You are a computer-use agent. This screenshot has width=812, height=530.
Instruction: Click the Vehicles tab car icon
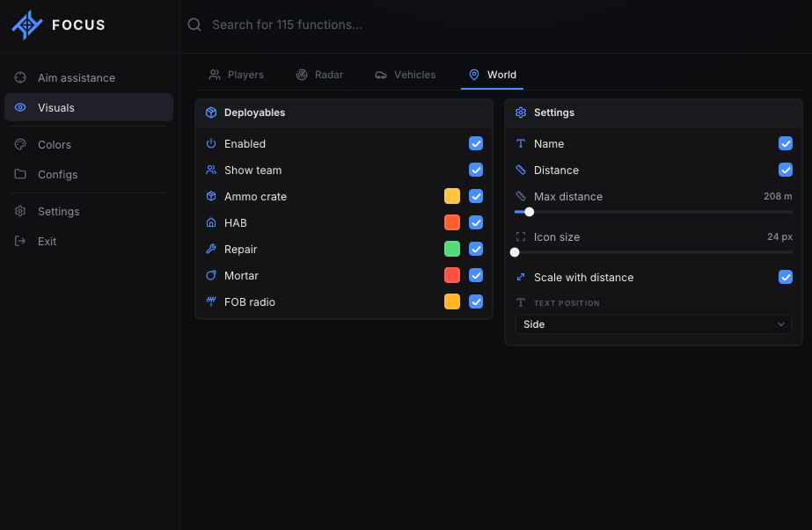tap(381, 75)
